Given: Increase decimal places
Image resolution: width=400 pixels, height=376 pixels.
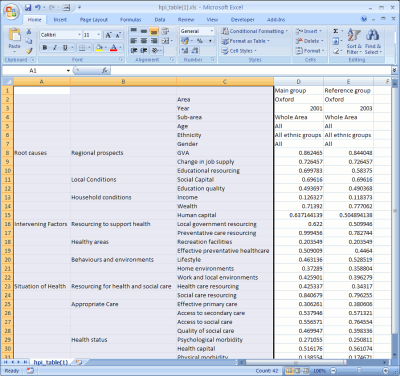Looking at the screenshot, I should pos(185,51).
